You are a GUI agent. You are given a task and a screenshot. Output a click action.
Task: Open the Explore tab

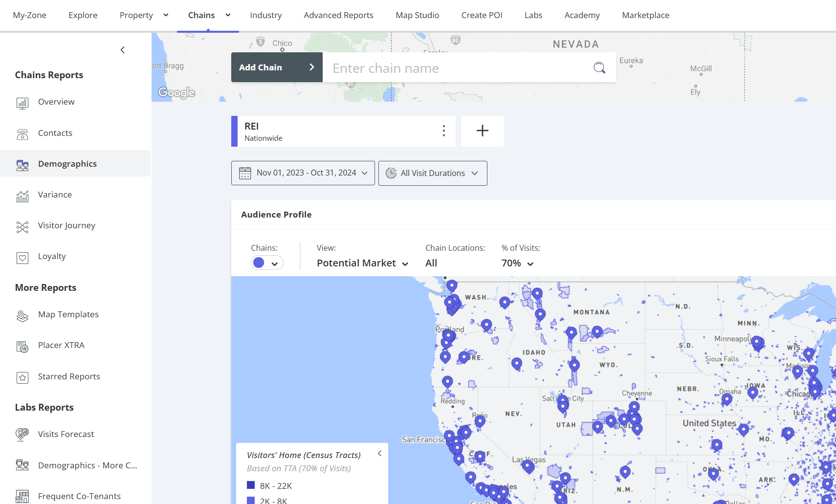pos(83,15)
